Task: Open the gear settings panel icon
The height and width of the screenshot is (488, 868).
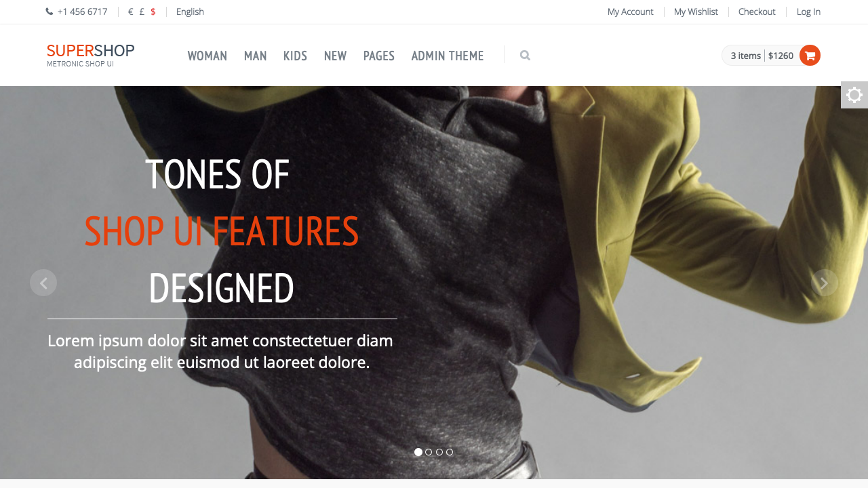Action: tap(854, 95)
